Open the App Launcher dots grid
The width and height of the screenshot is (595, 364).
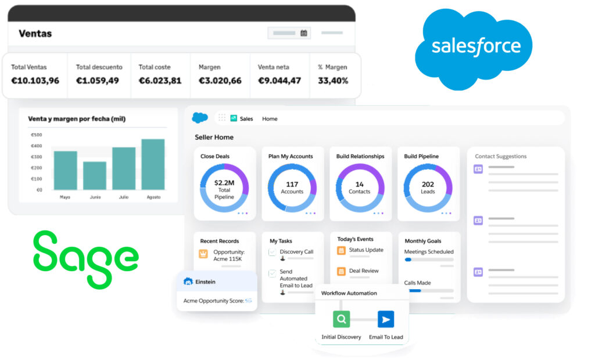point(221,118)
